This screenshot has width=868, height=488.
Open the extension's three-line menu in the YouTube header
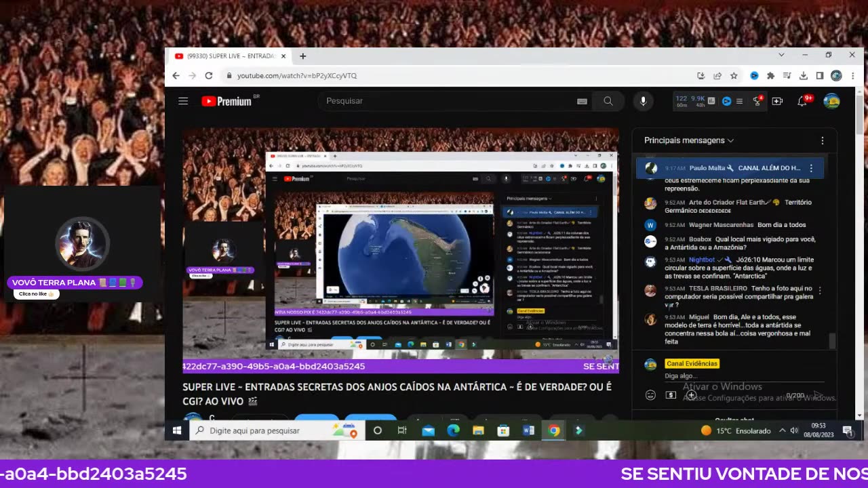(739, 101)
